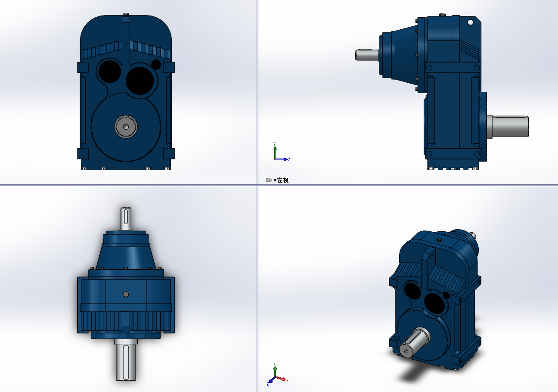Screen dimensions: 558x392
Task: Select the gearbox model in the top view
Action: pyautogui.click(x=126, y=294)
